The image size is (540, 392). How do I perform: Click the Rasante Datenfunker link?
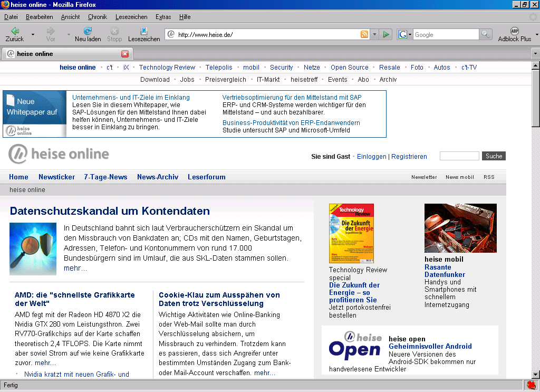[445, 271]
